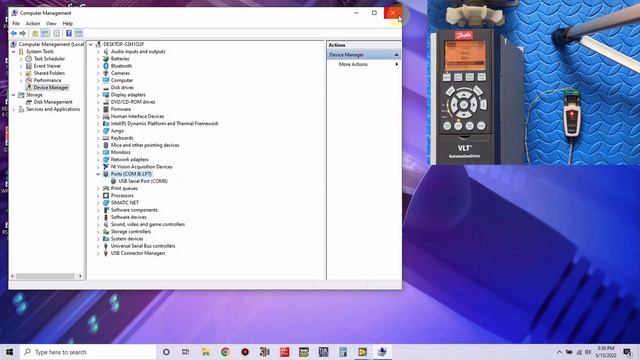Click the Firmware category icon

point(106,109)
